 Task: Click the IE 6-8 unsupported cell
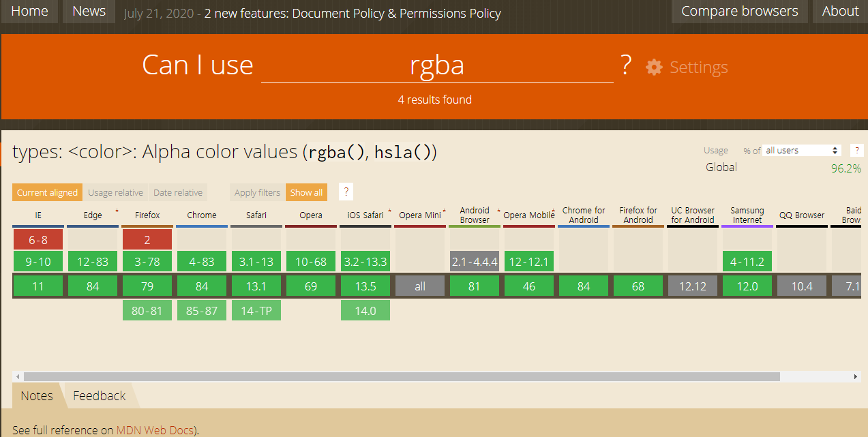(38, 239)
